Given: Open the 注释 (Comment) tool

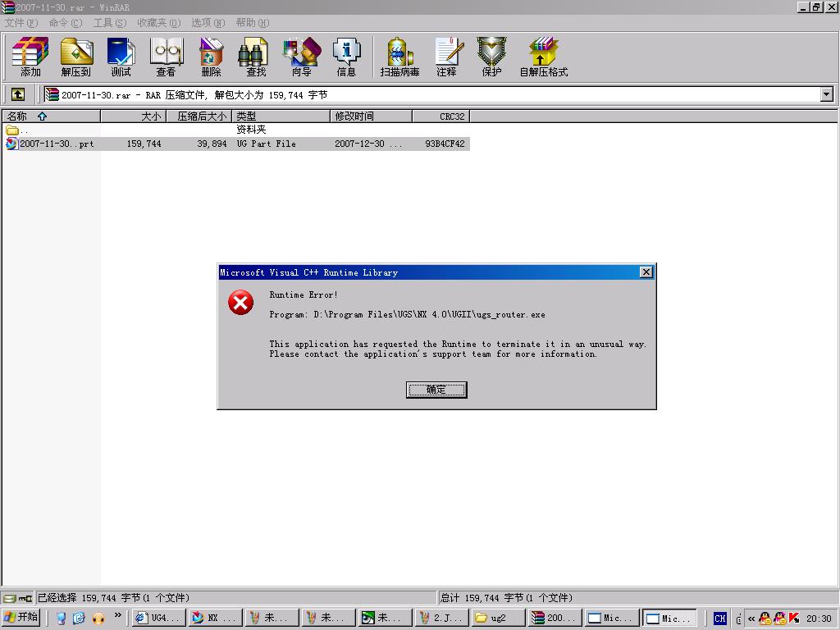Looking at the screenshot, I should coord(446,57).
